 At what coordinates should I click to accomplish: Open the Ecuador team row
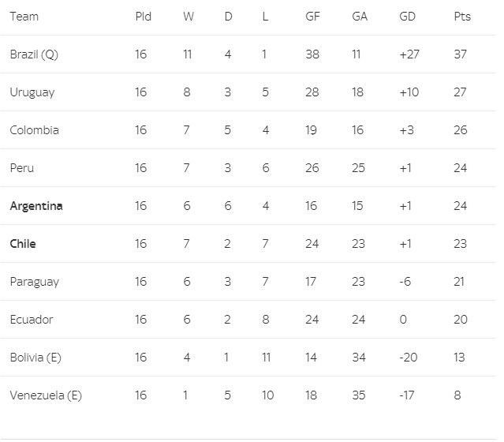(32, 320)
